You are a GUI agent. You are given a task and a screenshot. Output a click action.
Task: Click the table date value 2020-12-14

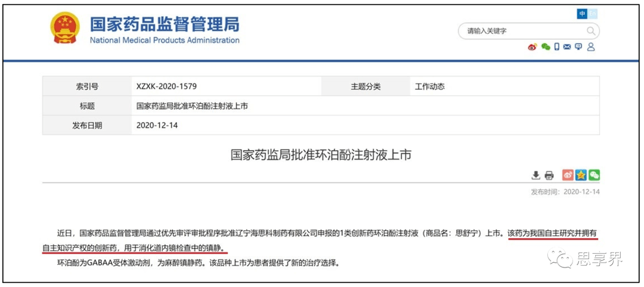coord(157,126)
